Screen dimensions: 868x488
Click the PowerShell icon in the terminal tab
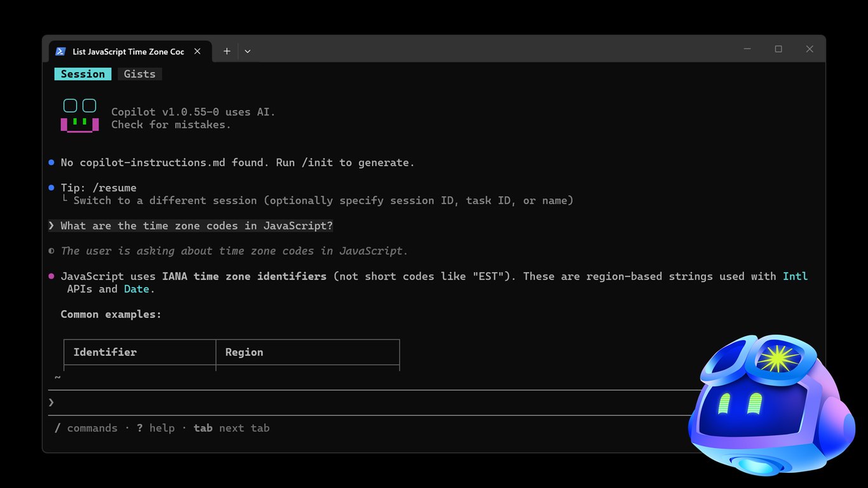tap(60, 51)
